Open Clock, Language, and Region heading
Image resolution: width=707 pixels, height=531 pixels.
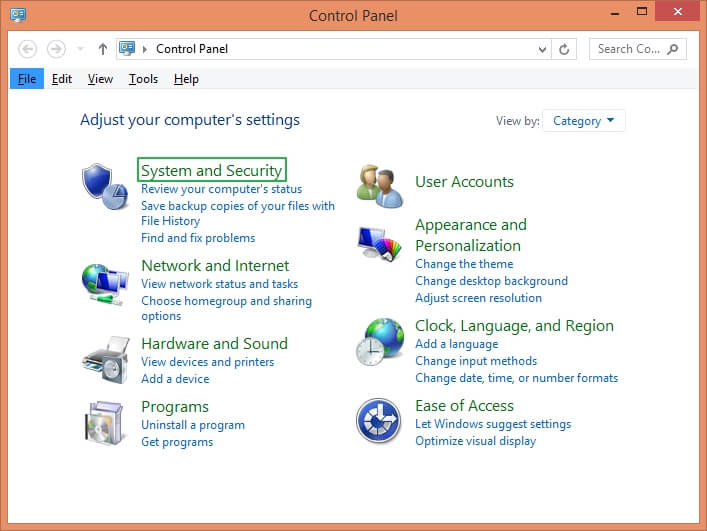[x=514, y=326]
